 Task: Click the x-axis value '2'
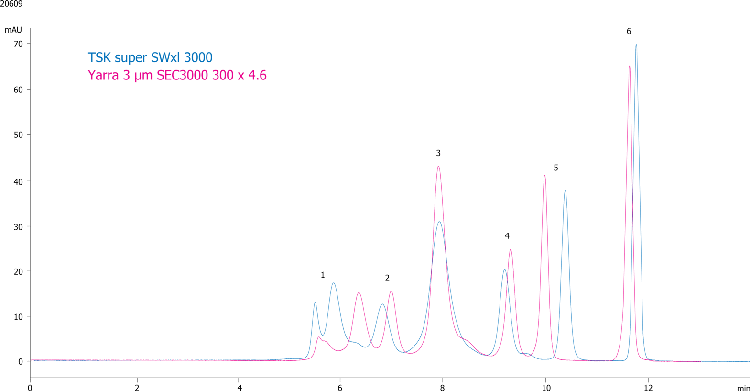(137, 387)
